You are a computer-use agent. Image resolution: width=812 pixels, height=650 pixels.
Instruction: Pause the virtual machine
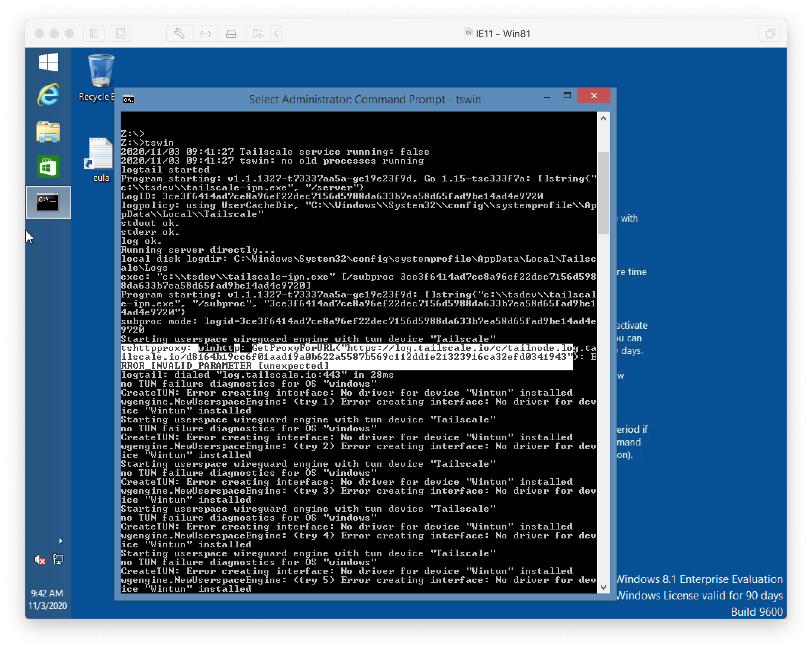coord(93,34)
